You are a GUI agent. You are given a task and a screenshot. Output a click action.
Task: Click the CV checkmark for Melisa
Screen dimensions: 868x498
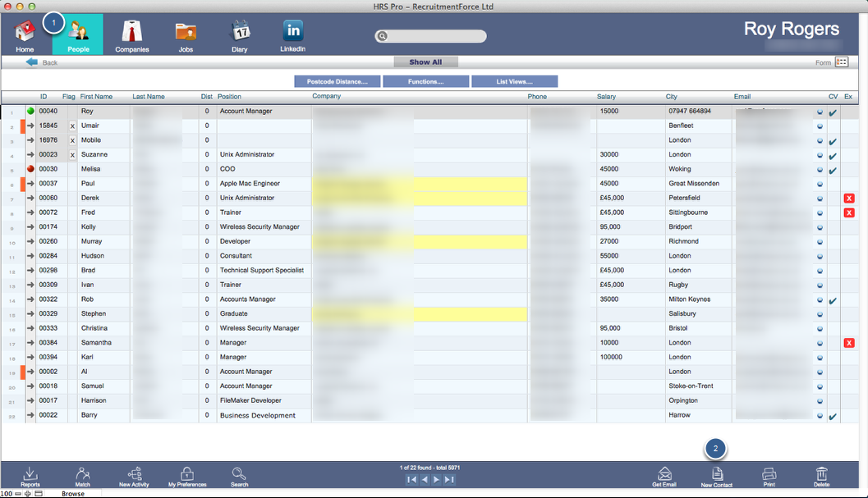(x=833, y=171)
